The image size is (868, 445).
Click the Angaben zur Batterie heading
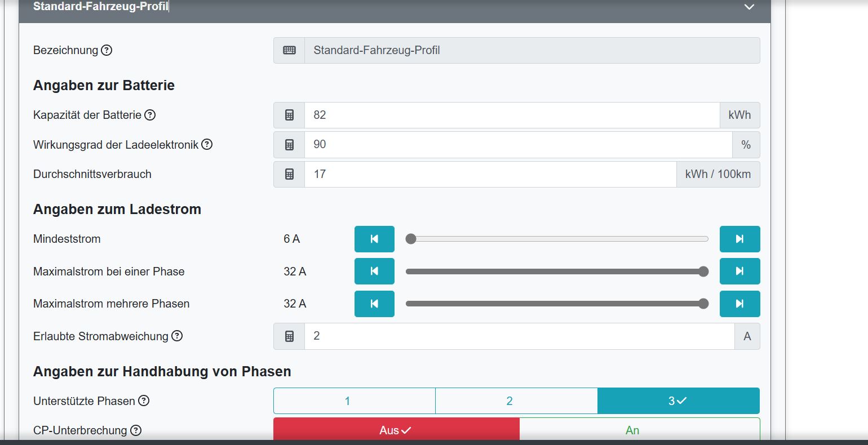[x=104, y=85]
